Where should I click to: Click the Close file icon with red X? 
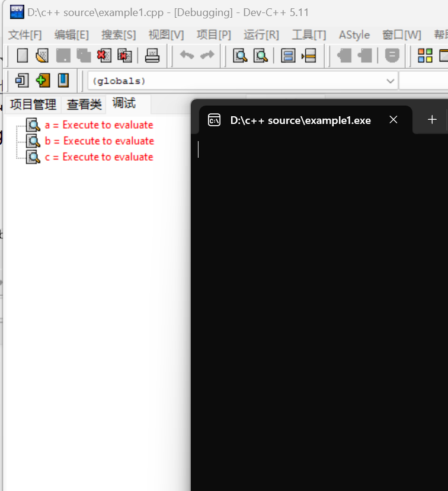coord(104,56)
